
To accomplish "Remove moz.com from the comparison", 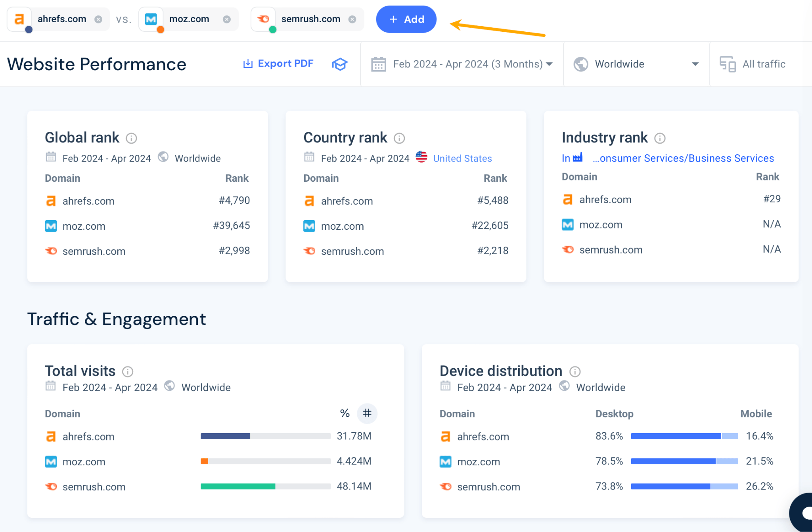I will point(227,19).
